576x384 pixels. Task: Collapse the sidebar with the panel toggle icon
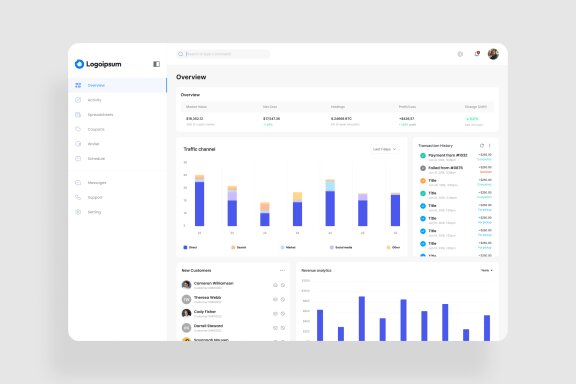click(156, 64)
